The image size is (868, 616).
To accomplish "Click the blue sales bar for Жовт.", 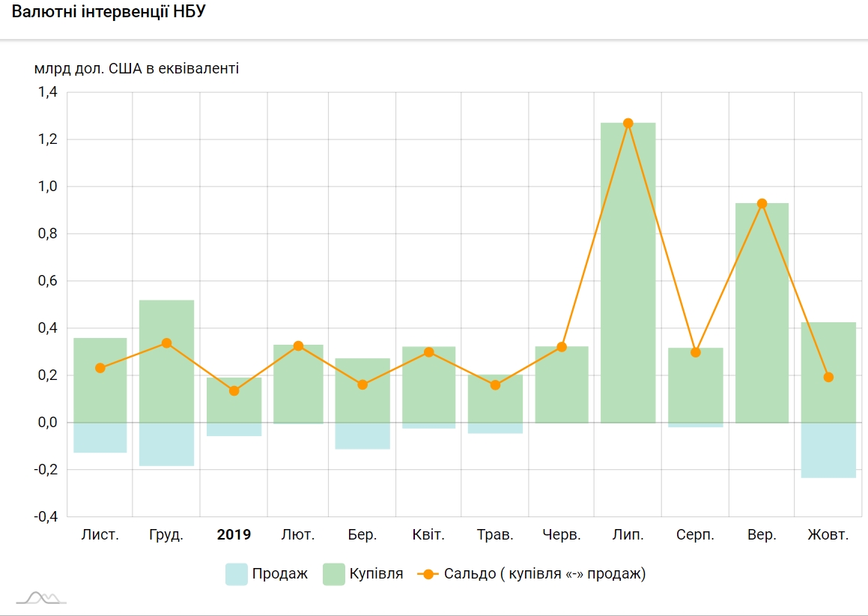I will pyautogui.click(x=828, y=450).
